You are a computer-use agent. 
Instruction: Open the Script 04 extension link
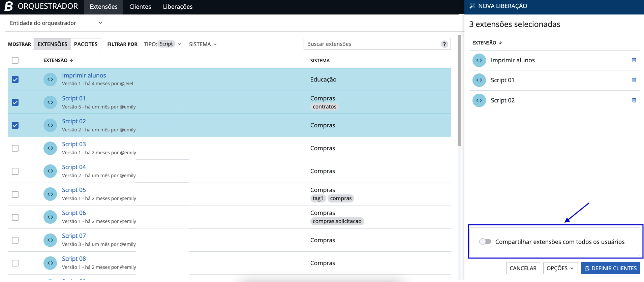74,167
